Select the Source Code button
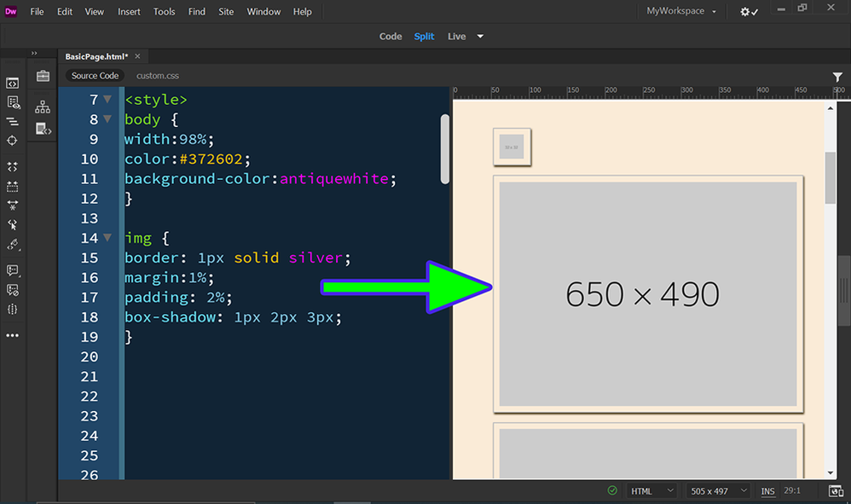This screenshot has height=504, width=851. (x=95, y=76)
